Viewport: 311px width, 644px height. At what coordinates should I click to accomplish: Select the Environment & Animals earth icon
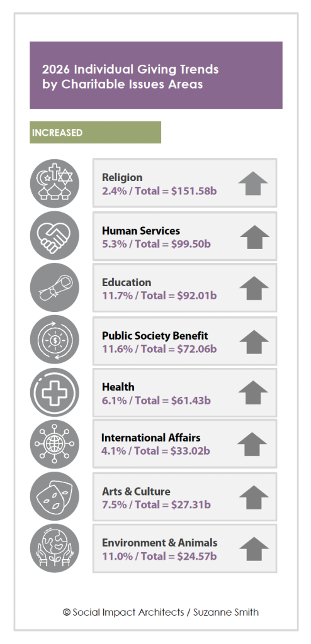click(55, 548)
